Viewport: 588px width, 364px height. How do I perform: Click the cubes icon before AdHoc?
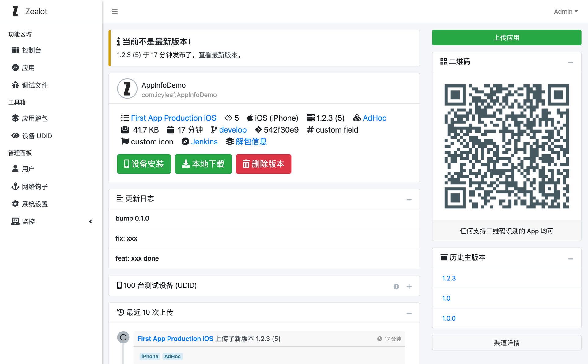pyautogui.click(x=357, y=118)
